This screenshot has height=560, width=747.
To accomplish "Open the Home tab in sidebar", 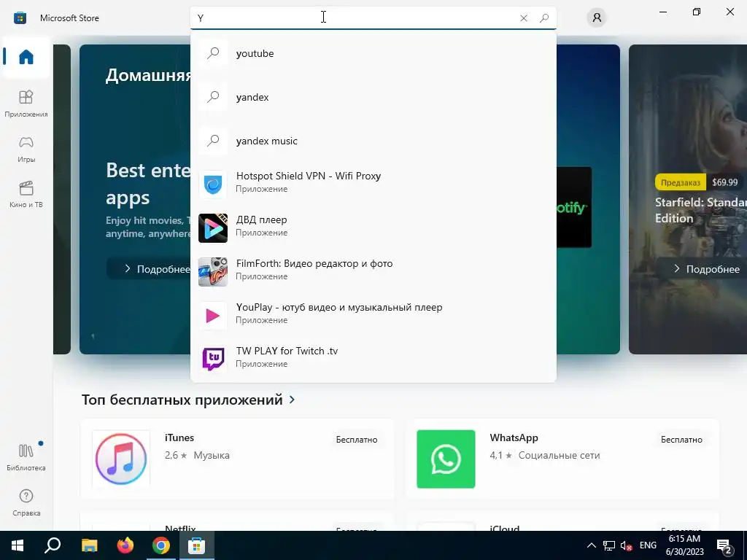I will (x=26, y=57).
